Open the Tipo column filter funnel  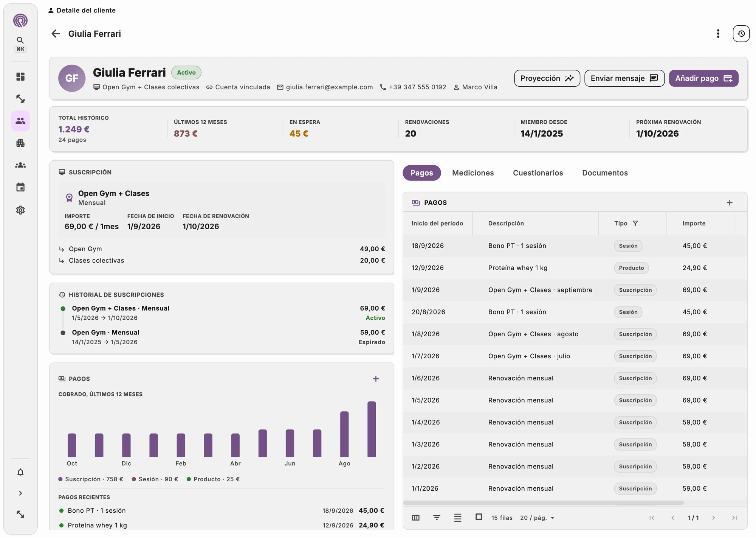tap(635, 223)
